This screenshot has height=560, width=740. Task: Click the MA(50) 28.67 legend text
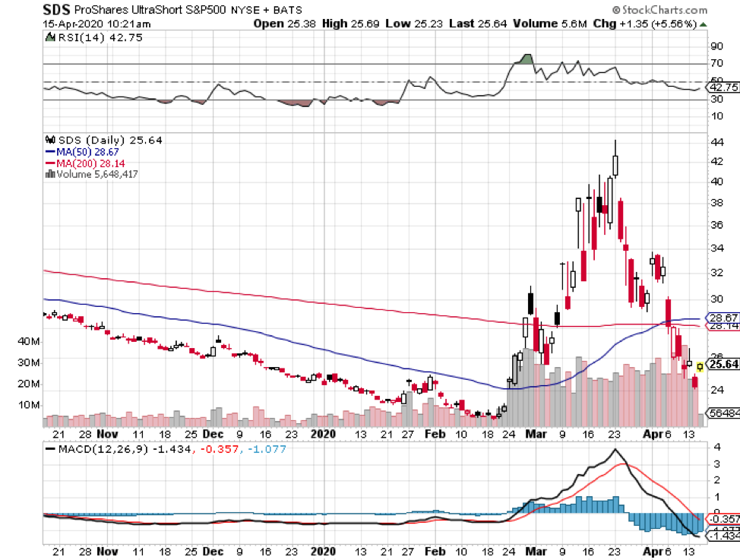pyautogui.click(x=87, y=152)
